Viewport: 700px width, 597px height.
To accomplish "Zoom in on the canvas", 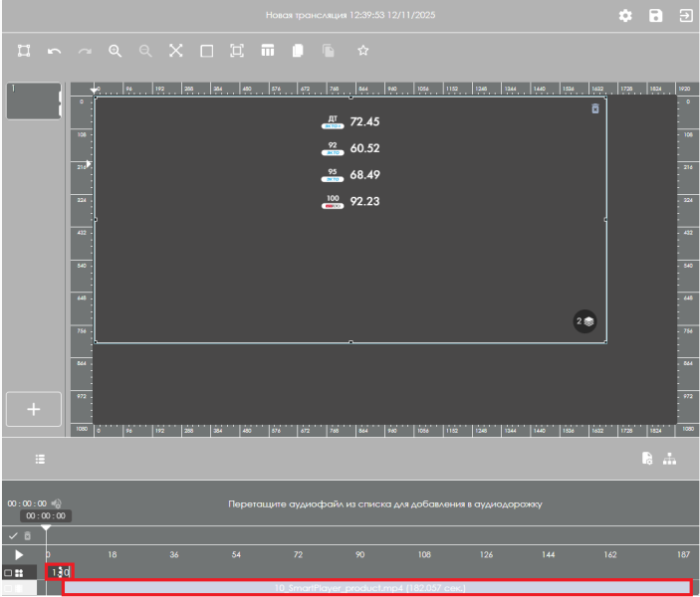I will 116,50.
